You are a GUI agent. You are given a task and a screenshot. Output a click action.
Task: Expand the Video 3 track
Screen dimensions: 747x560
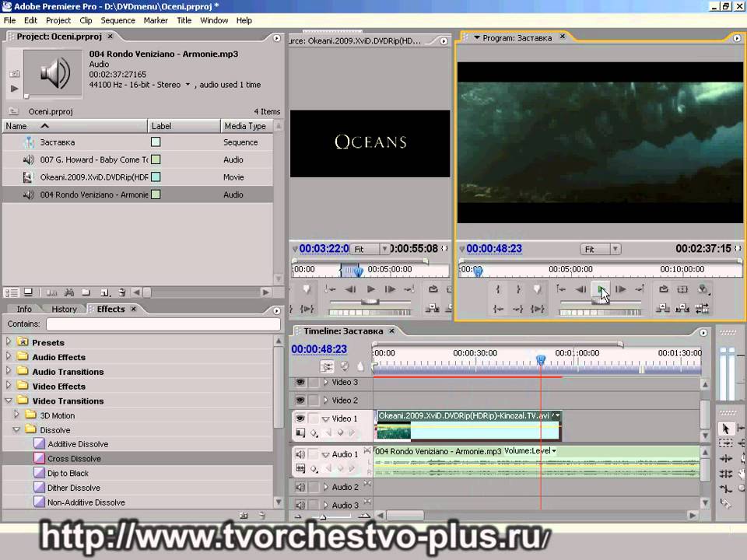click(326, 383)
